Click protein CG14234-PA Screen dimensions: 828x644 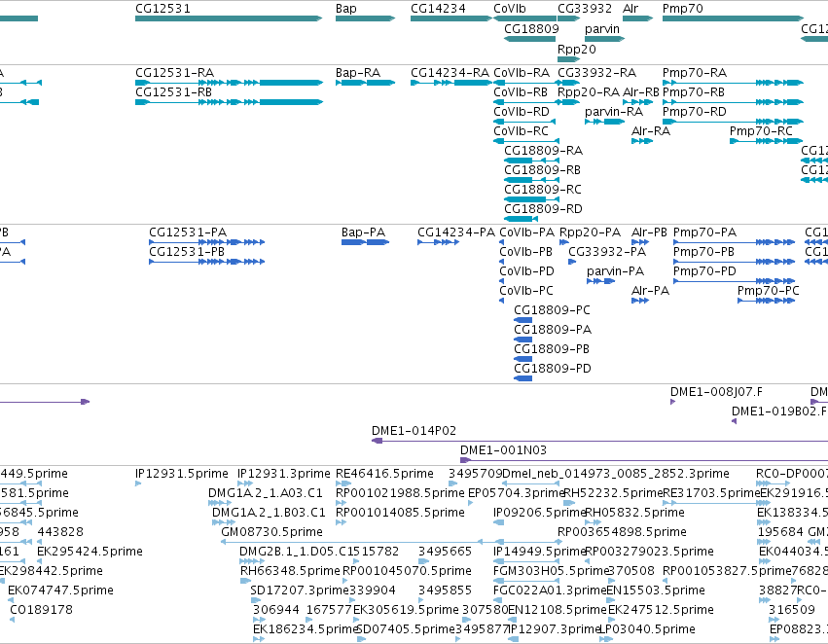click(456, 233)
